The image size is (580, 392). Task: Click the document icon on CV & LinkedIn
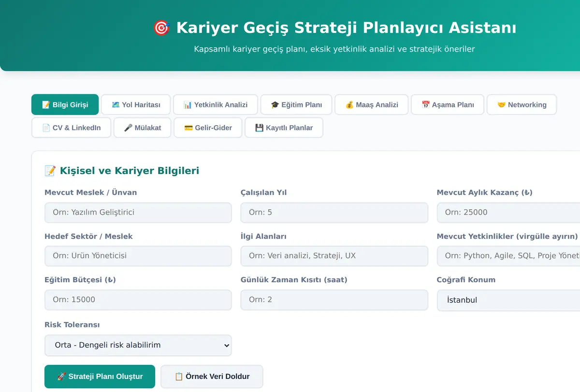(46, 128)
